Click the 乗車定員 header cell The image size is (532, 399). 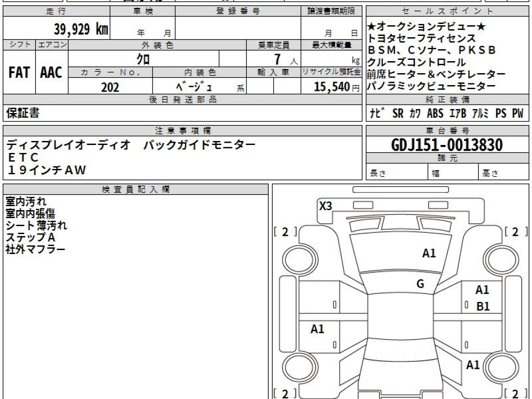[274, 45]
